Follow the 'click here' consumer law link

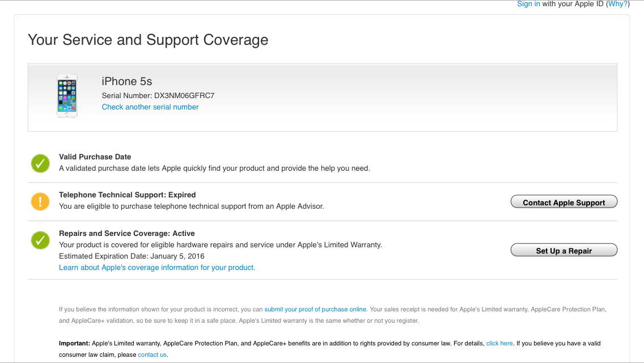coord(499,344)
